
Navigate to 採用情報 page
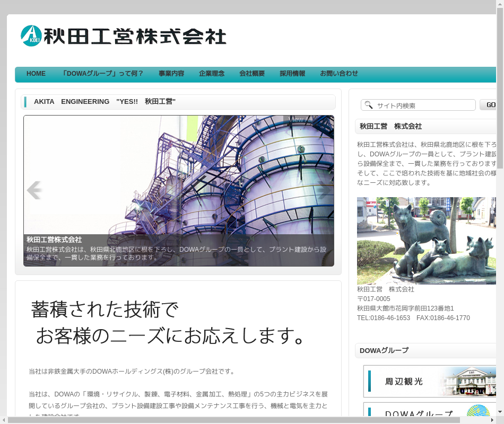pos(292,74)
